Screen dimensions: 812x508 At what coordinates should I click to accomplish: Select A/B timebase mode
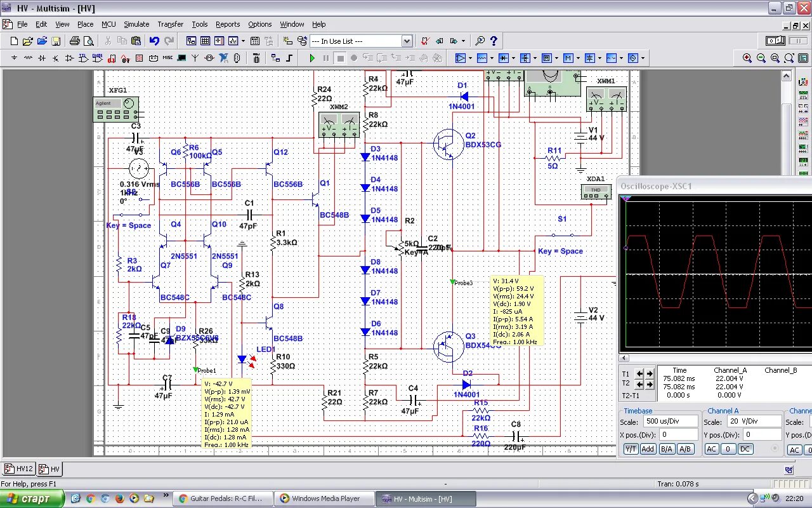pos(685,449)
